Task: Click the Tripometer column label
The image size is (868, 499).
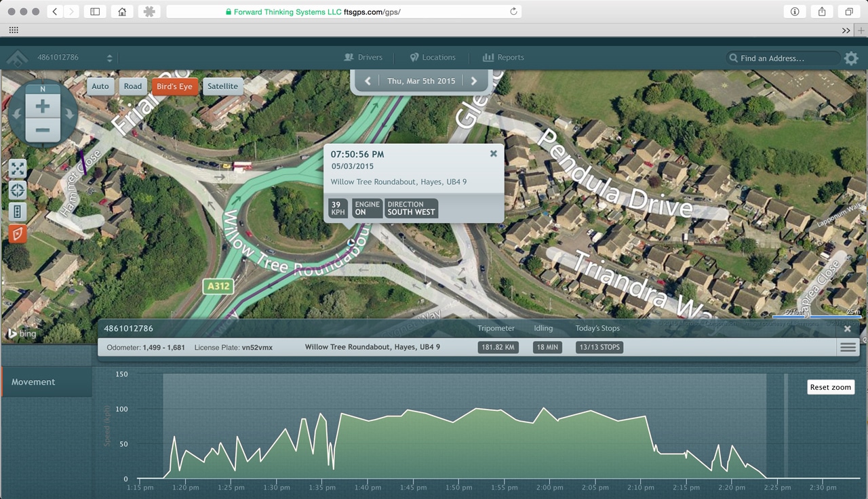Action: coord(496,328)
